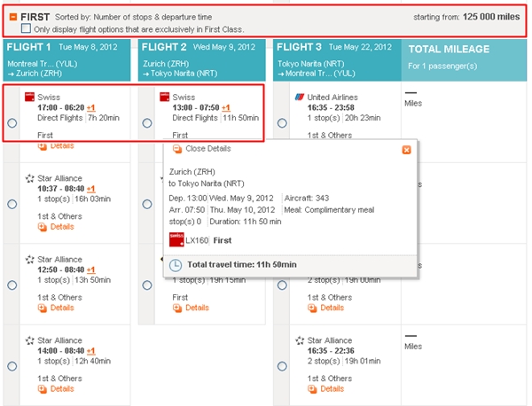Click FLIGHT 1 Montreal to Zurich header
The image size is (532, 406).
coord(66,60)
